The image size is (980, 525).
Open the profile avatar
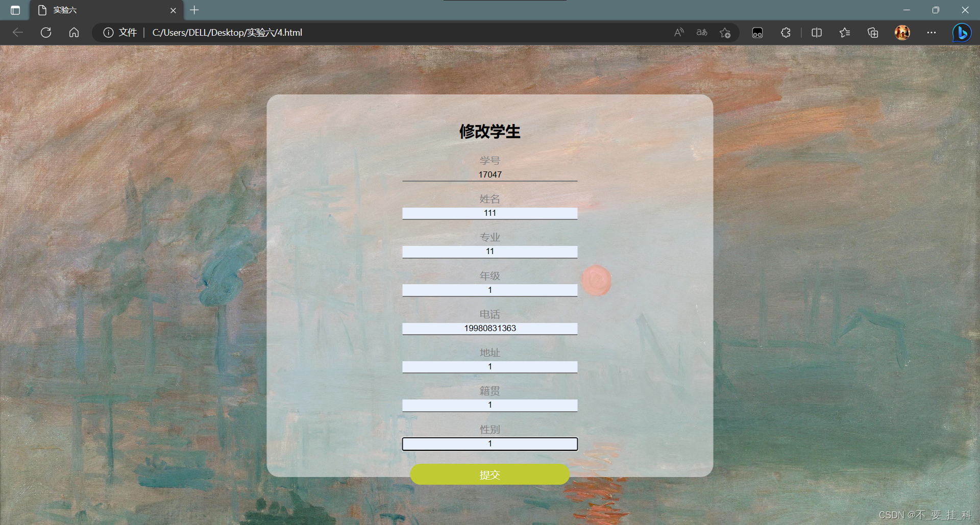(902, 33)
